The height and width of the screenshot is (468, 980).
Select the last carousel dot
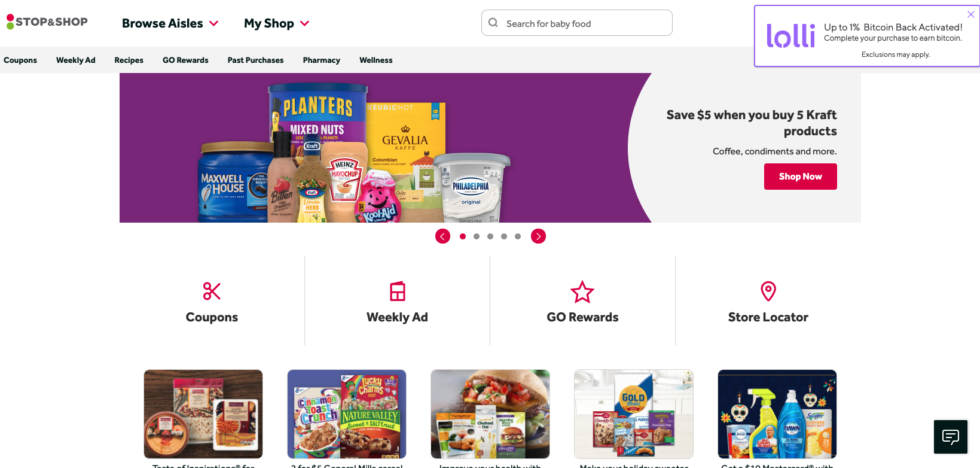[518, 236]
